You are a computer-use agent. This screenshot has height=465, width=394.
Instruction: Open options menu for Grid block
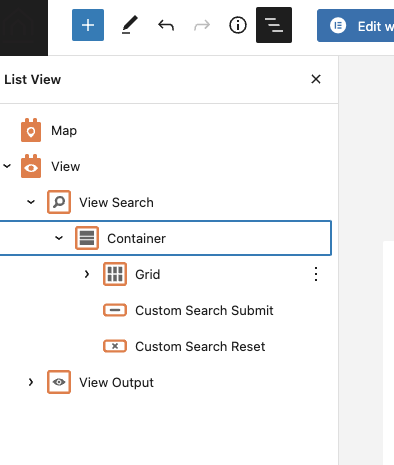pyautogui.click(x=316, y=274)
